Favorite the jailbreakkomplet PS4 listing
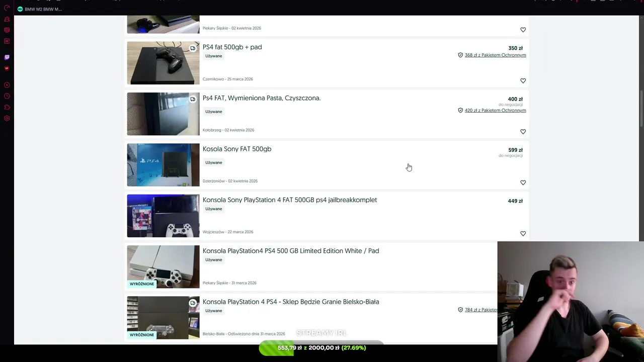Screen dimensions: 644x362 point(523,234)
